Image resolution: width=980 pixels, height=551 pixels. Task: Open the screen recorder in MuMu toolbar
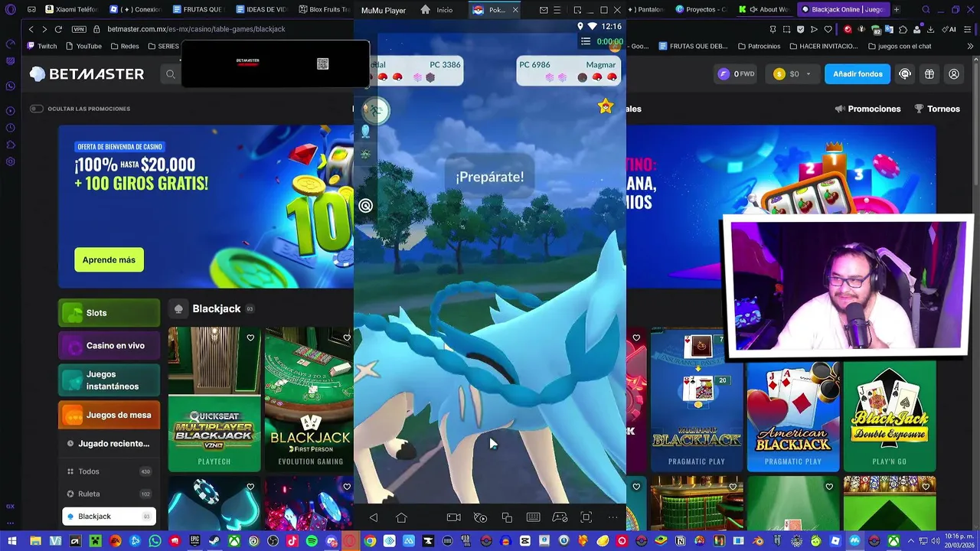[x=453, y=518]
